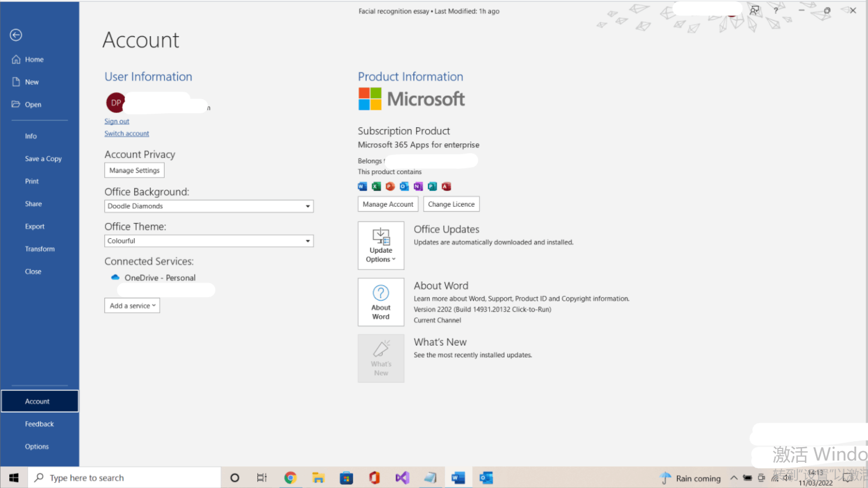Click the Word product icon

pyautogui.click(x=362, y=187)
